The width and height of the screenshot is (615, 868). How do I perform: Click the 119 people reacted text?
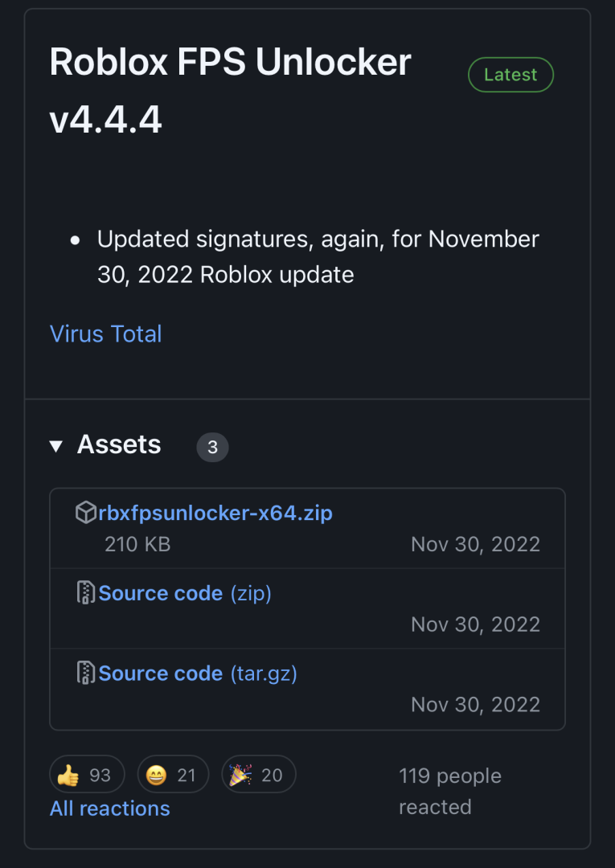449,791
